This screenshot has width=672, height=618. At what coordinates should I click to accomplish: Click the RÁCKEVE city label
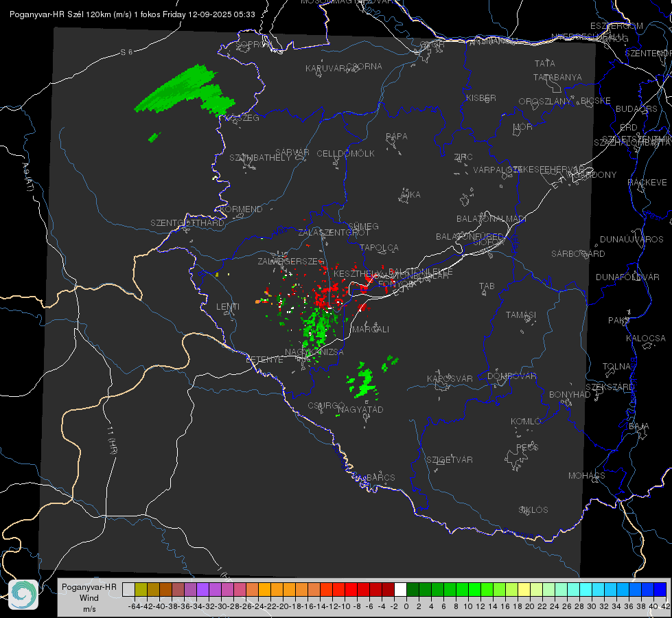647,183
